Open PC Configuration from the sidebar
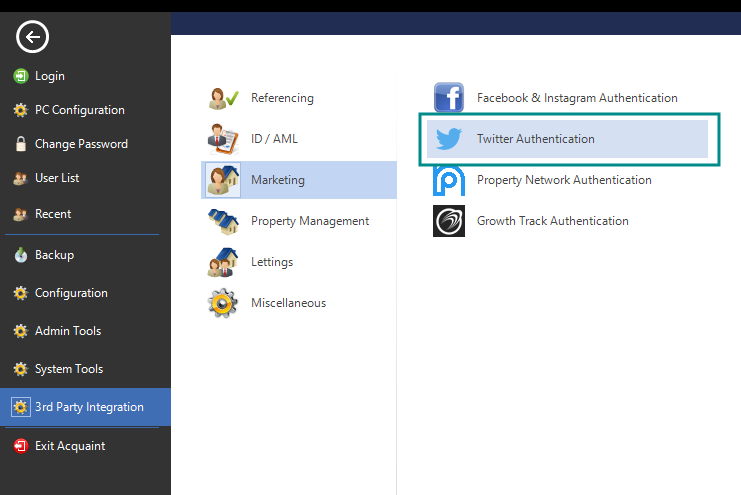 [79, 110]
